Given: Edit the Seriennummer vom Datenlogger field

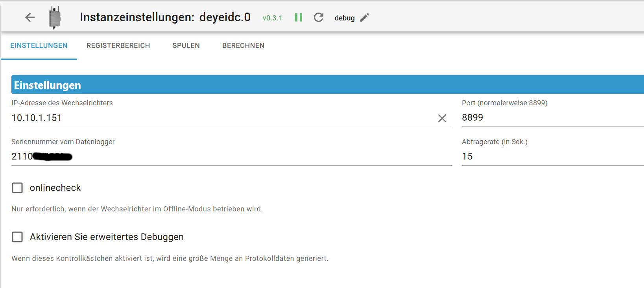Looking at the screenshot, I should [x=232, y=156].
